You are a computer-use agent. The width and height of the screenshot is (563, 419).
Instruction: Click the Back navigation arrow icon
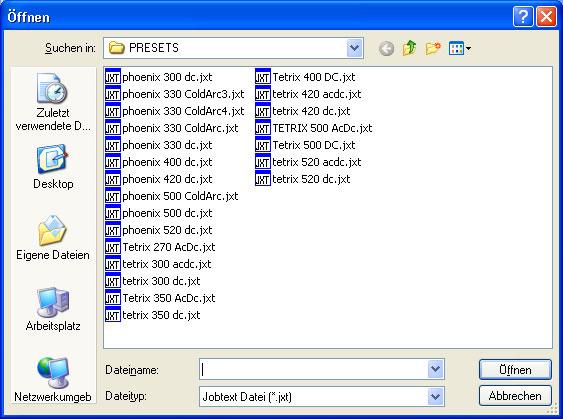(x=386, y=48)
